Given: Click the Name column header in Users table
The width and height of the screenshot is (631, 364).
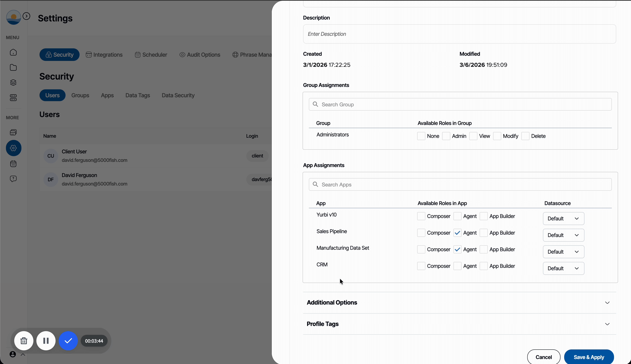Looking at the screenshot, I should (49, 136).
